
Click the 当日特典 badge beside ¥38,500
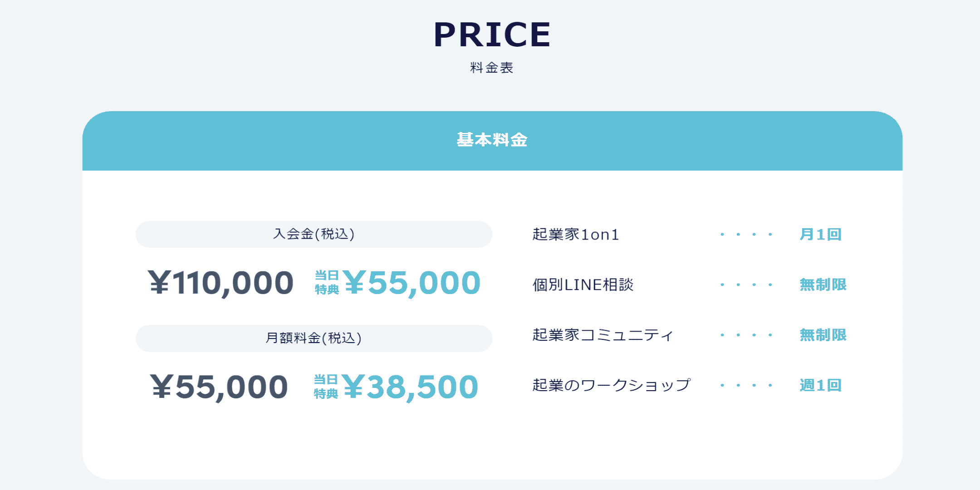326,387
